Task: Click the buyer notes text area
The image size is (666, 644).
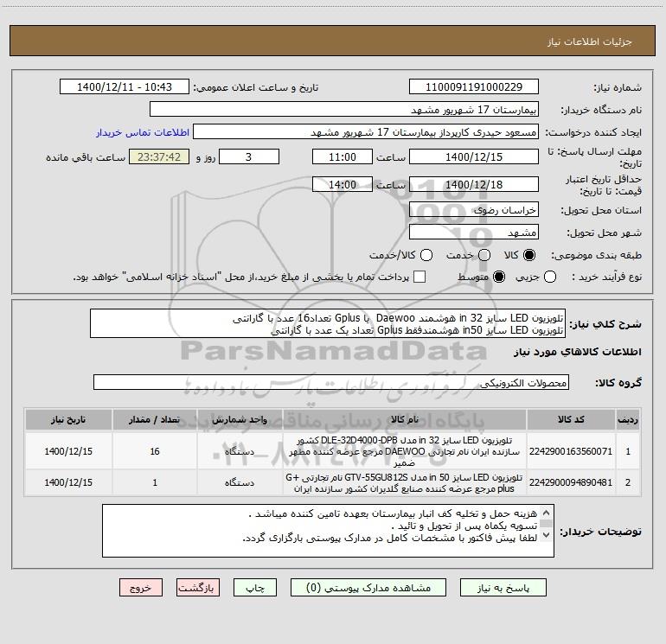Action: coord(328,531)
